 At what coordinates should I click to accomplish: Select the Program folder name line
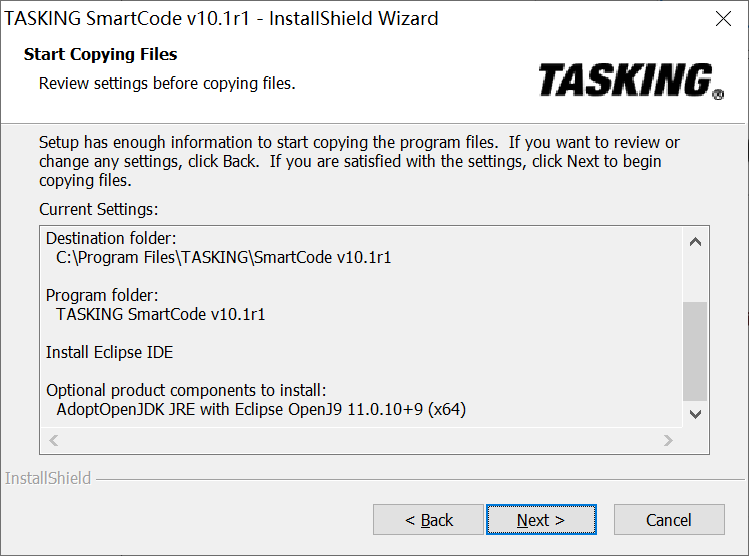click(x=160, y=314)
